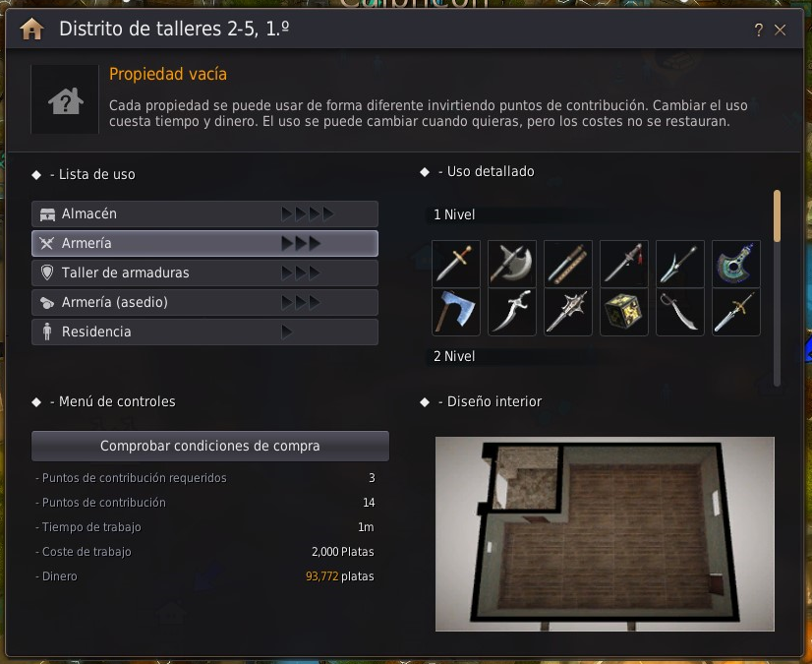Viewport: 812px width, 664px height.
Task: Choose Armería (asedio) usage option
Action: [x=204, y=302]
